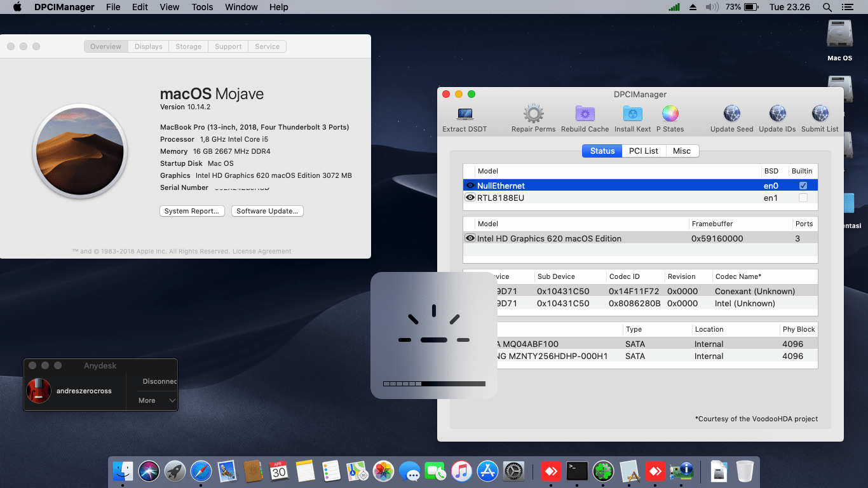Click the loading progress bar
The image size is (868, 488).
(x=434, y=384)
